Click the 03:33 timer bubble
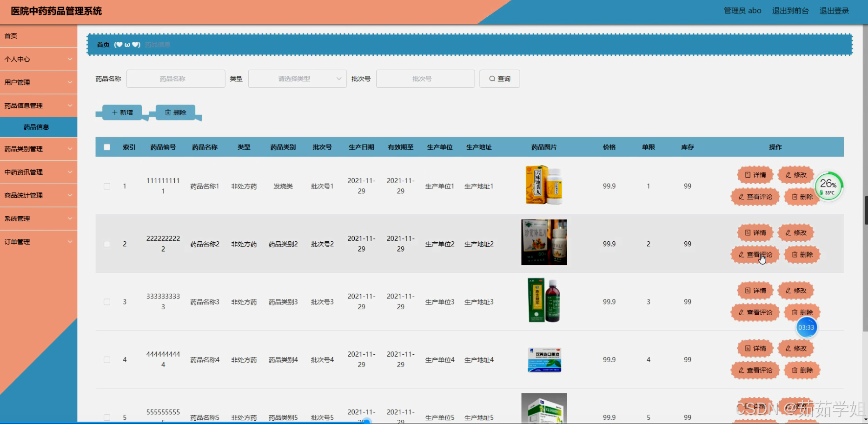This screenshot has width=868, height=424. (807, 327)
